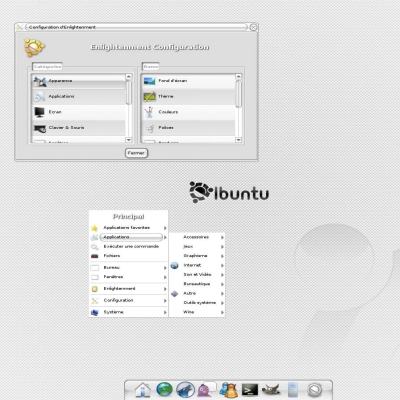Click the star icon for Applications favorites
This screenshot has height=400, width=400.
tap(95, 228)
